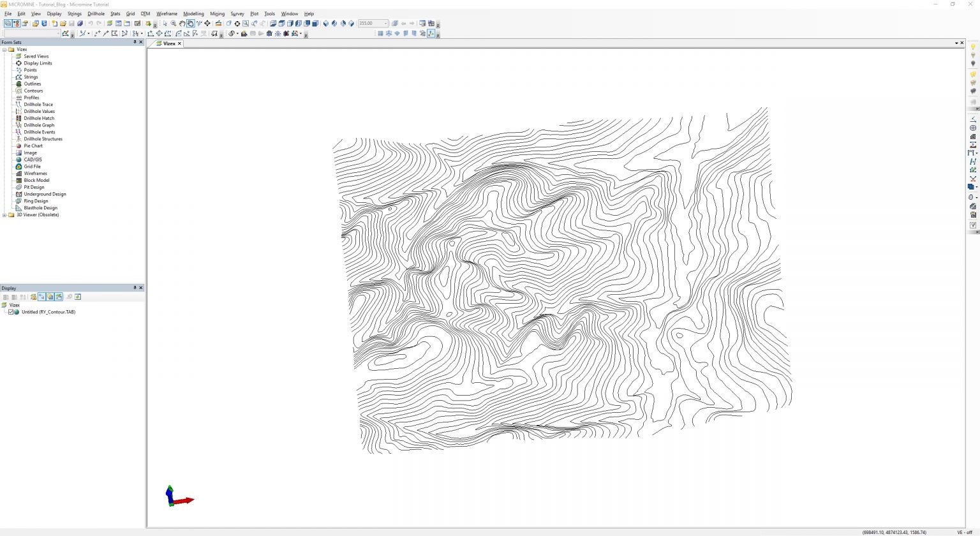This screenshot has width=980, height=536.
Task: Select the pointer selection tool
Action: (x=163, y=24)
